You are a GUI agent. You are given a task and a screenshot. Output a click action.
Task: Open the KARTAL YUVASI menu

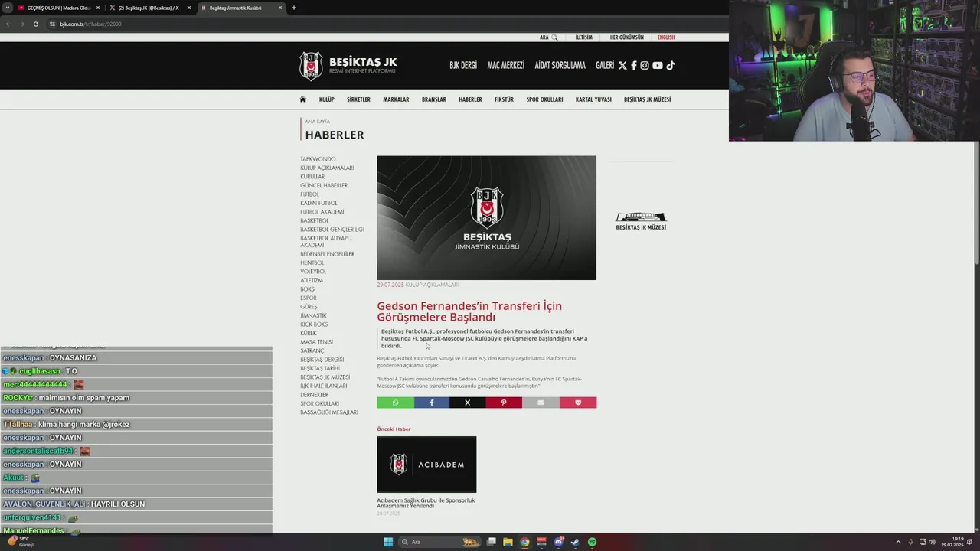point(593,99)
